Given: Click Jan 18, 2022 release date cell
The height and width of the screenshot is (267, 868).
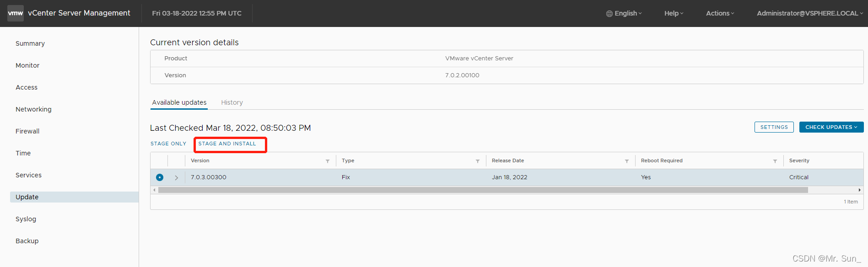Looking at the screenshot, I should (x=510, y=177).
